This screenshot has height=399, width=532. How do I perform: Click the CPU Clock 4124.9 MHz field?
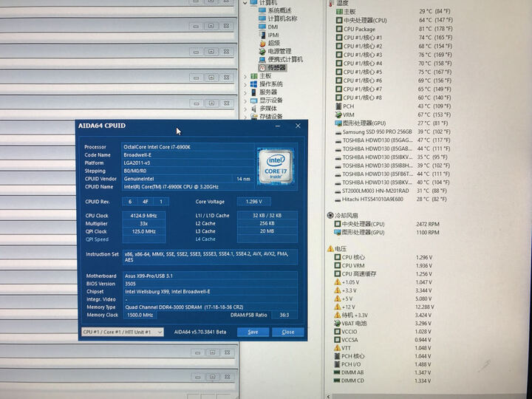point(144,216)
